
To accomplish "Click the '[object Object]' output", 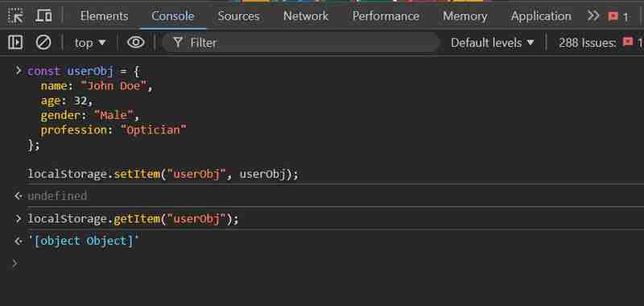I will (84, 241).
